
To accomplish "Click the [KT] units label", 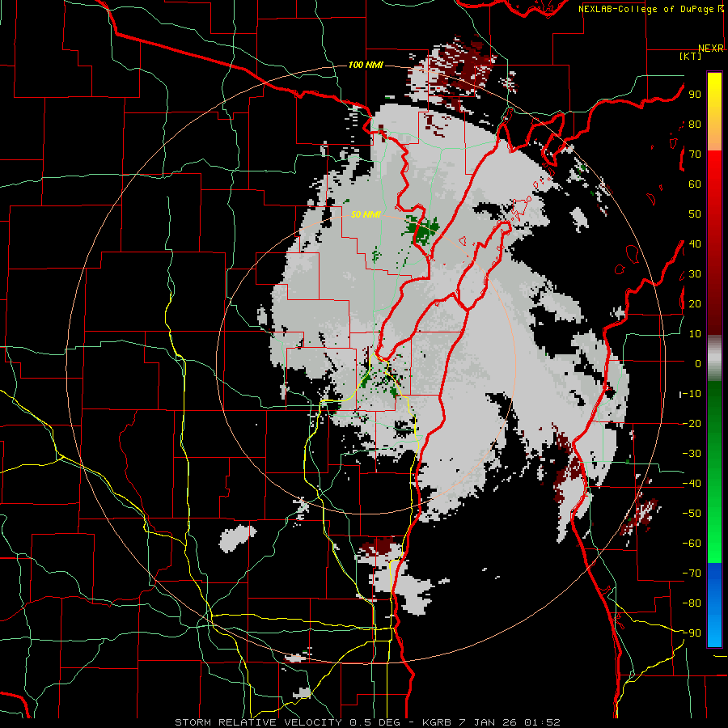I will click(690, 56).
